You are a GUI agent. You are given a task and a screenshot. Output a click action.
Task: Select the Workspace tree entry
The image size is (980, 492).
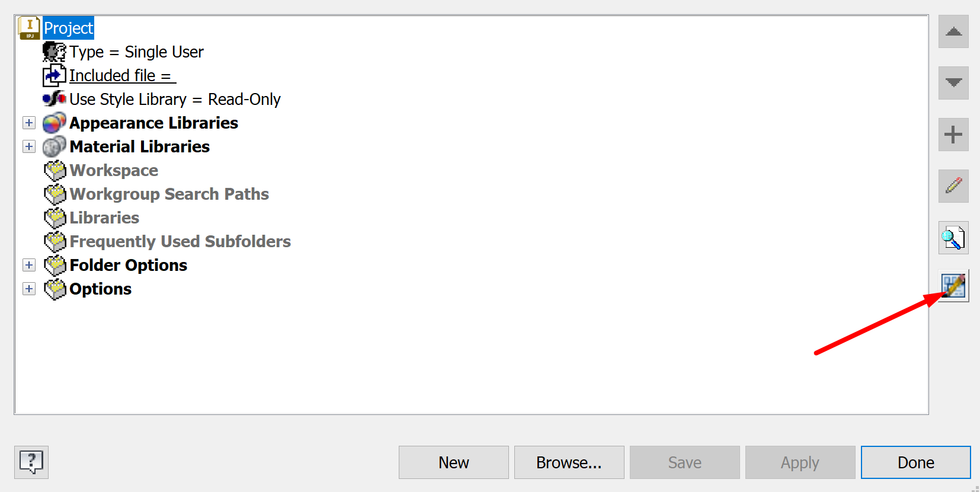tap(113, 170)
